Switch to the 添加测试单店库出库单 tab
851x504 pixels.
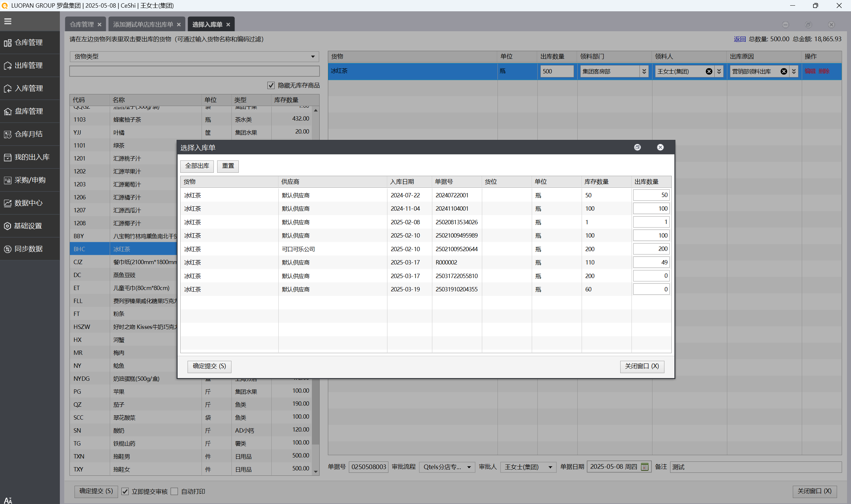click(143, 25)
